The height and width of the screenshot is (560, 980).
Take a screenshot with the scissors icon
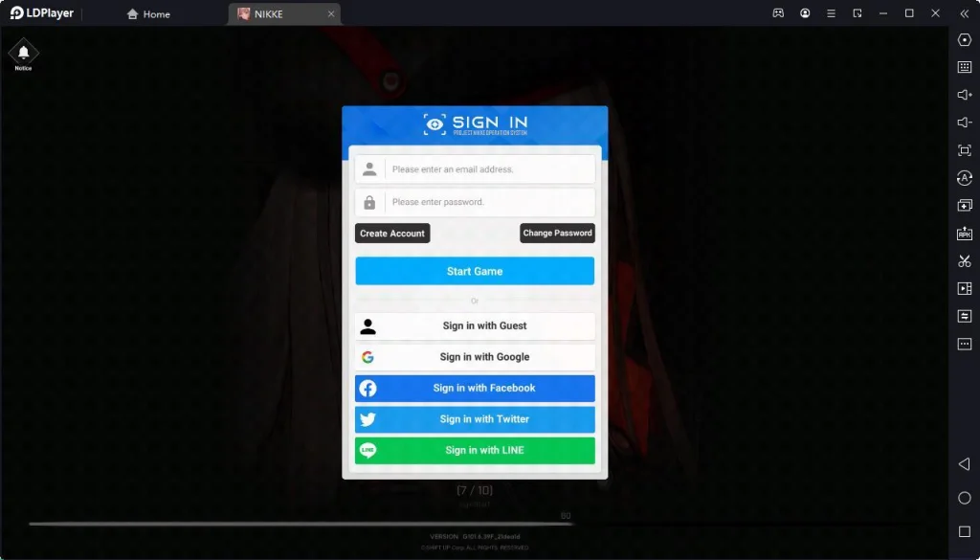965,261
